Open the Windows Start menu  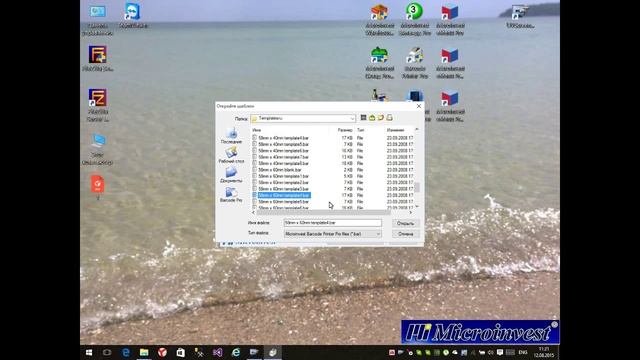pos(89,352)
